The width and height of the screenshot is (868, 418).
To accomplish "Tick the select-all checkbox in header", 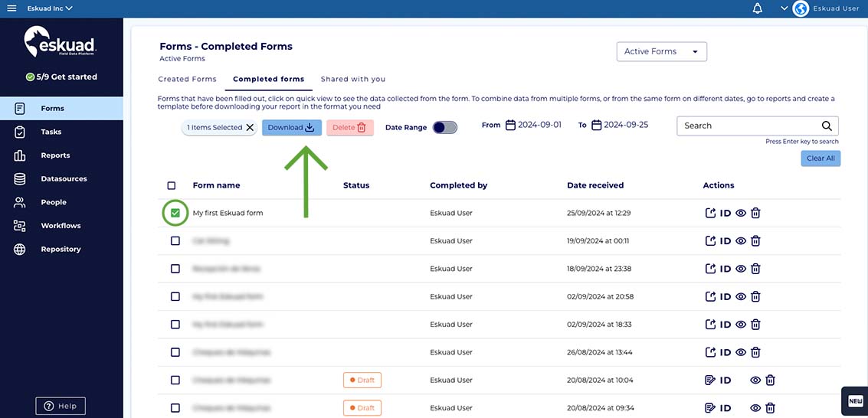I will tap(171, 185).
